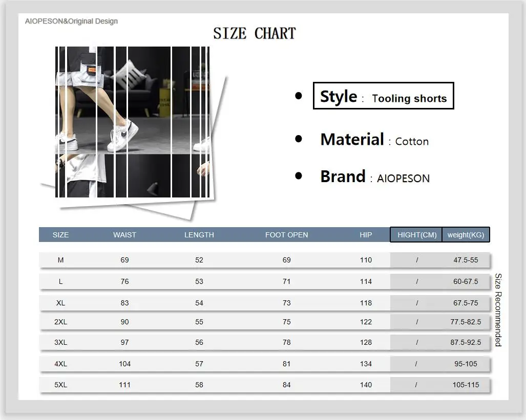Click hip value 122

click(366, 322)
